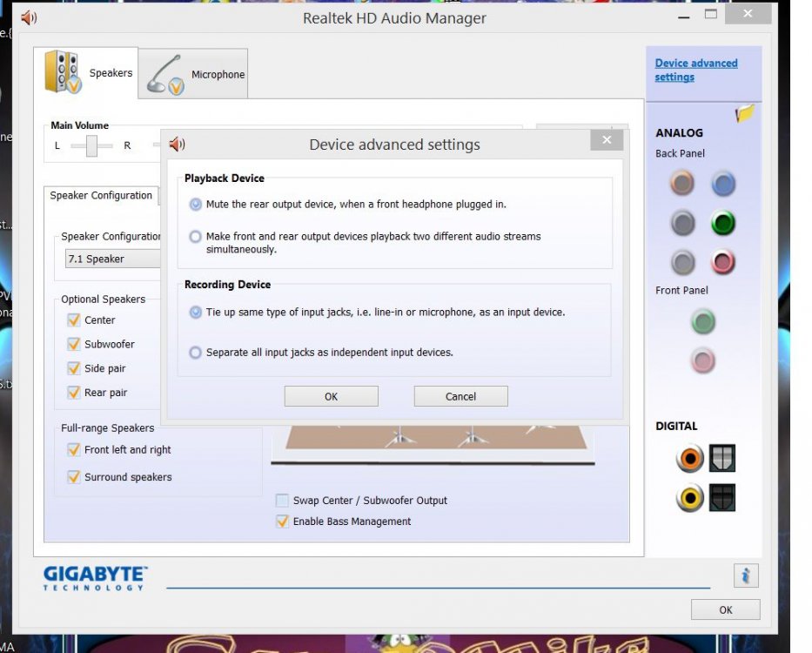This screenshot has width=812, height=653.
Task: Click the pink front panel jack
Action: pyautogui.click(x=702, y=360)
